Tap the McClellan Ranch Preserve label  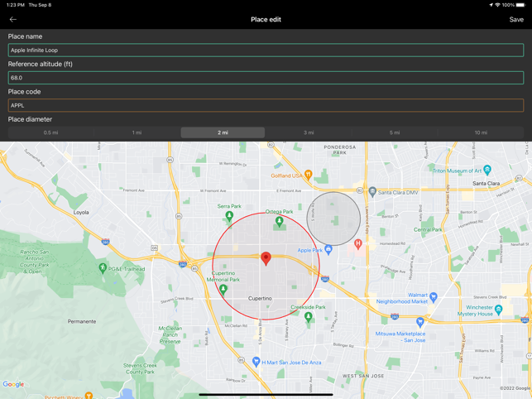(170, 334)
